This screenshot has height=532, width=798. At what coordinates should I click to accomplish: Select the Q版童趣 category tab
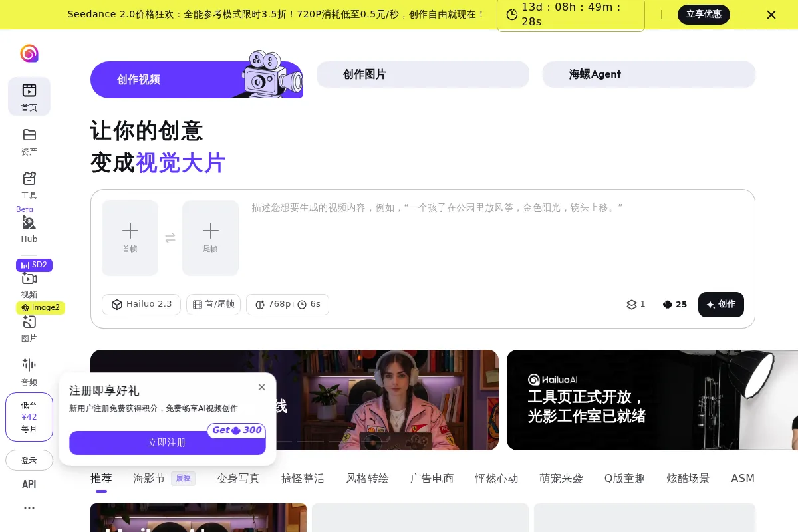(x=624, y=479)
